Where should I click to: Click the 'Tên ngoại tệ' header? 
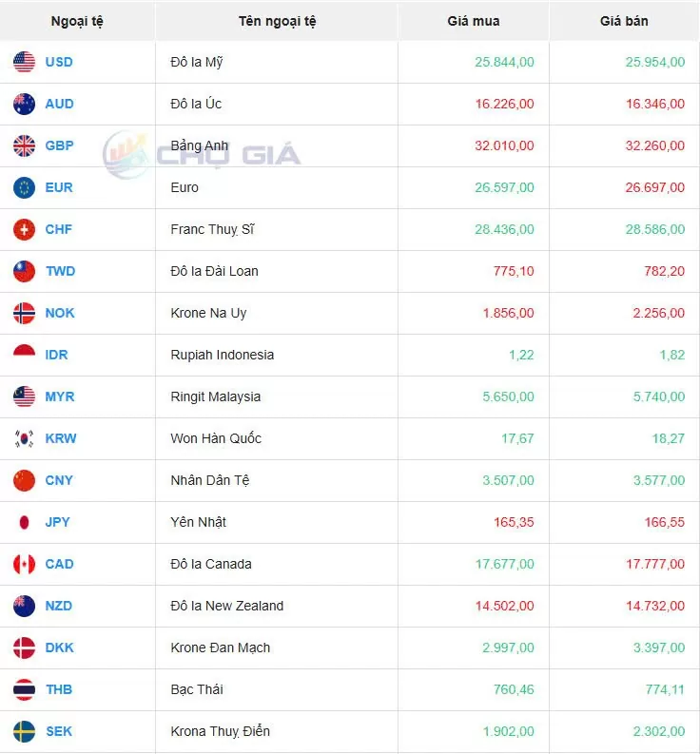277,21
